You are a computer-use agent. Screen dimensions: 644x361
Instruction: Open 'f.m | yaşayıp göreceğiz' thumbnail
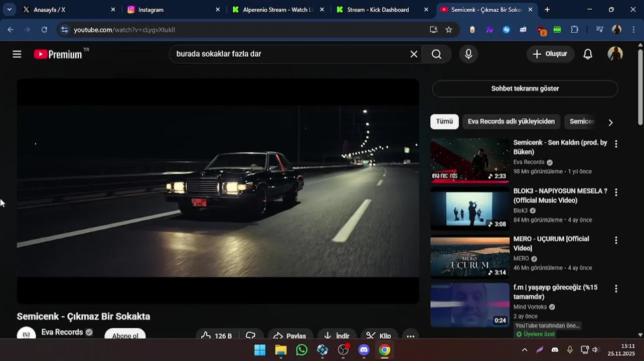tap(469, 305)
